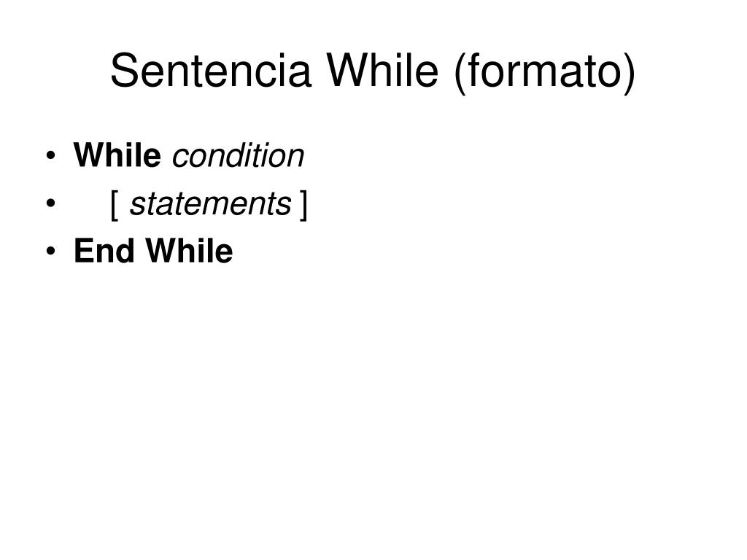Select the italic word condition

coord(239,155)
